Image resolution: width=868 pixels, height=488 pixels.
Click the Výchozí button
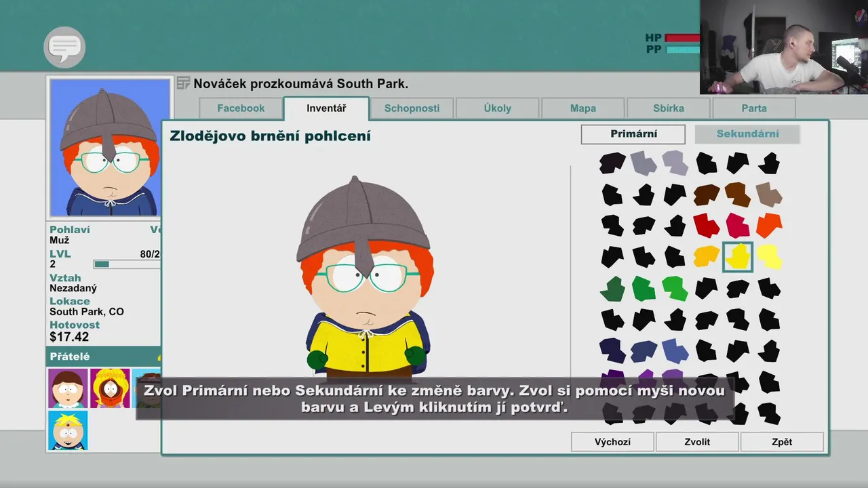point(612,442)
